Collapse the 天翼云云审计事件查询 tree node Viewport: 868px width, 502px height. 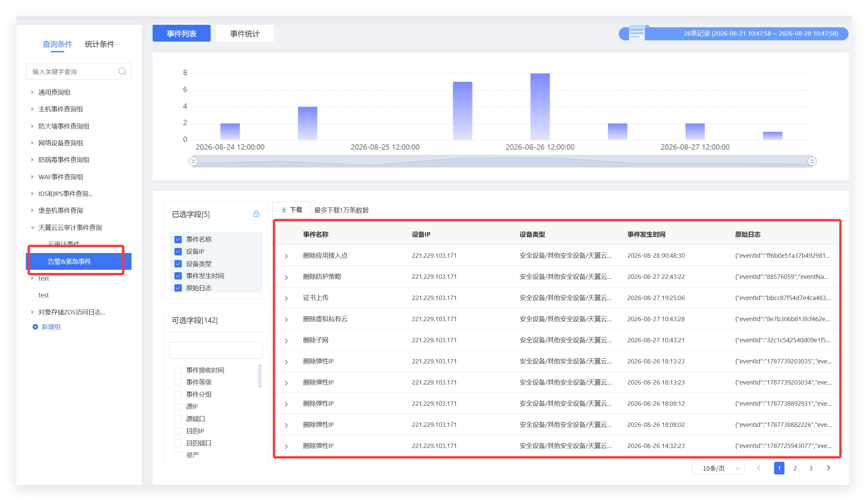click(x=33, y=228)
